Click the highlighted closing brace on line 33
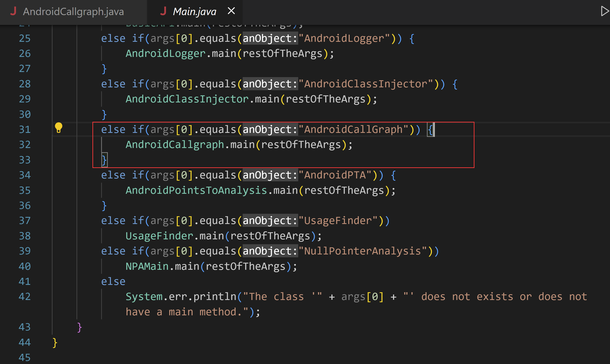The height and width of the screenshot is (364, 610). (104, 160)
